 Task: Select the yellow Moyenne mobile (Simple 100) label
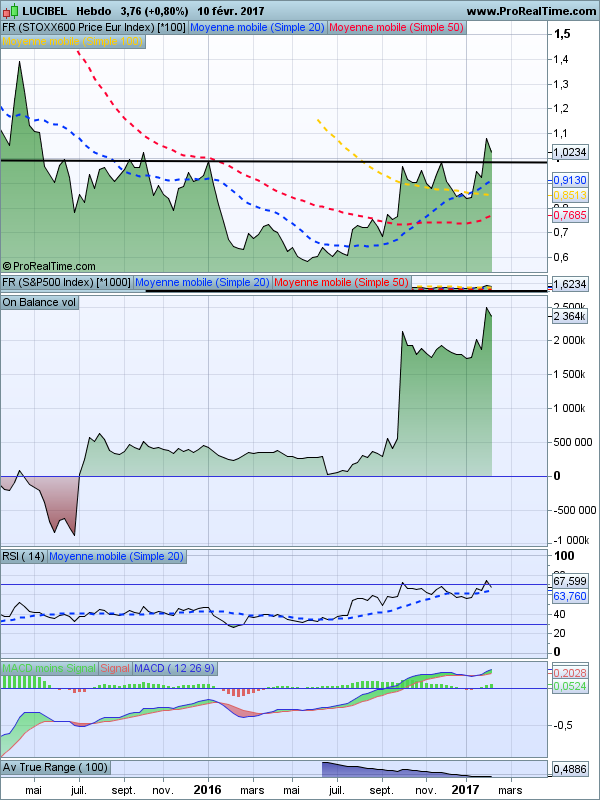click(73, 41)
